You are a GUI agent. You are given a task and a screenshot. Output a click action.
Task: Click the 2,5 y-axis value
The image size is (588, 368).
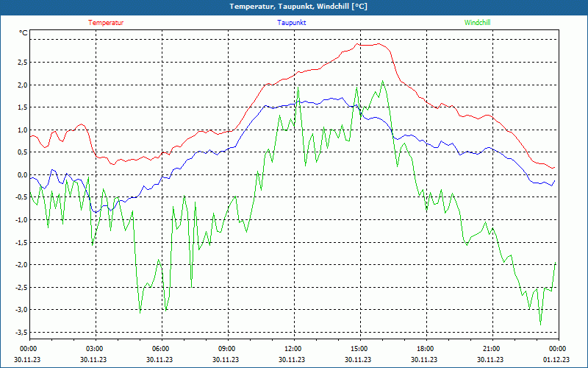[23, 63]
